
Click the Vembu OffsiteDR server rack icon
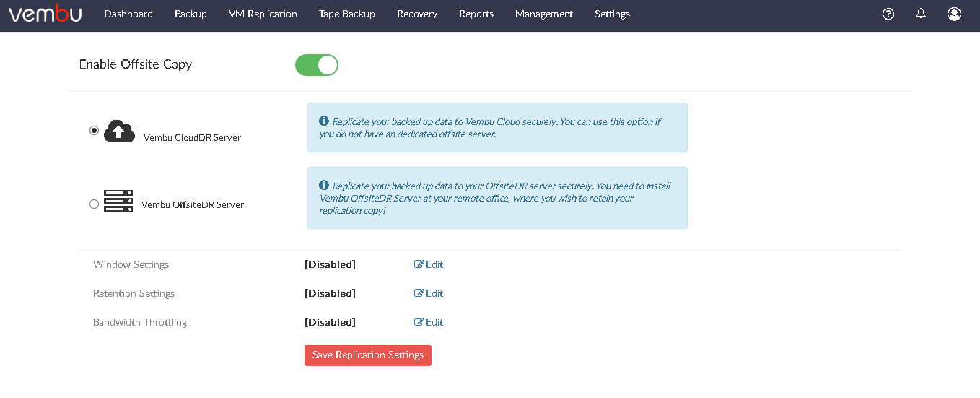tap(118, 201)
